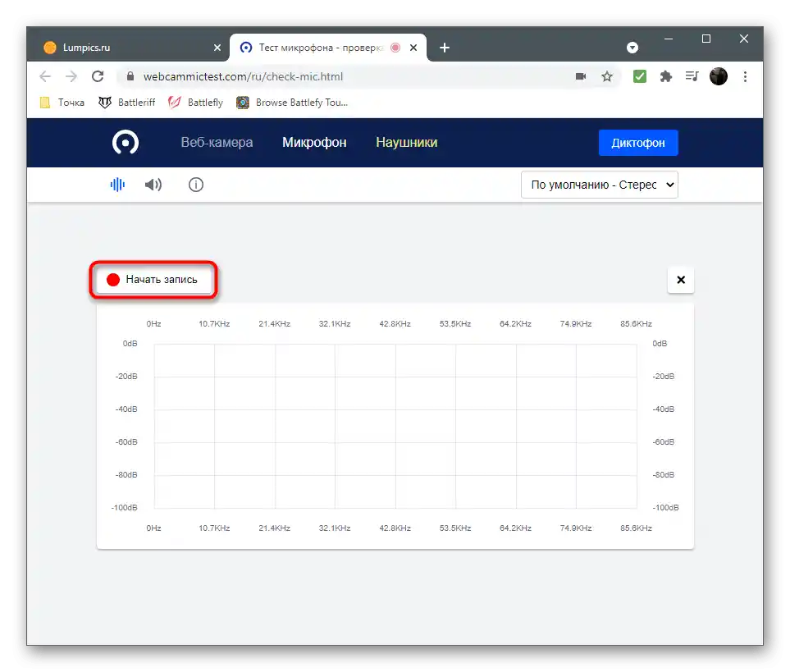Open the Battleriff bookmark

[127, 103]
